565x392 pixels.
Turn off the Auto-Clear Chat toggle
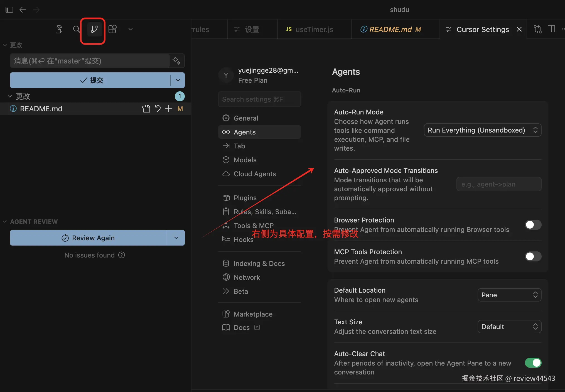[533, 363]
